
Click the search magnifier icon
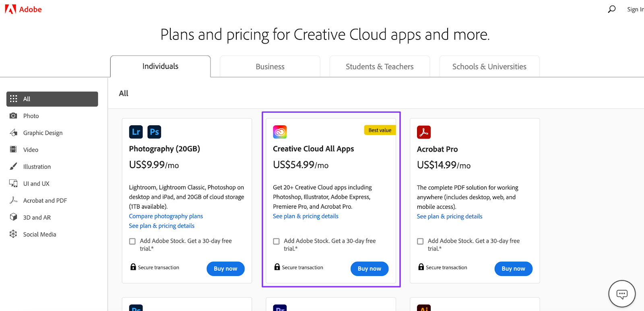click(611, 9)
